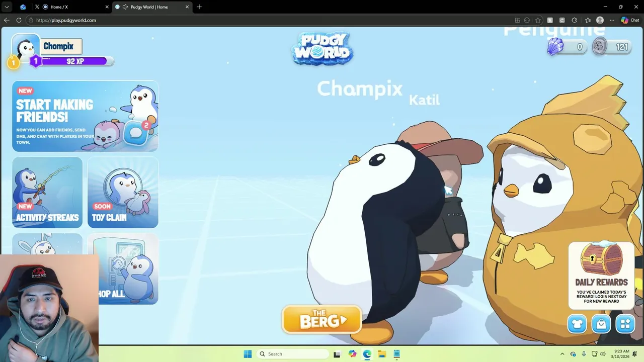
Task: Open the Activity Streaks card
Action: pos(47,192)
